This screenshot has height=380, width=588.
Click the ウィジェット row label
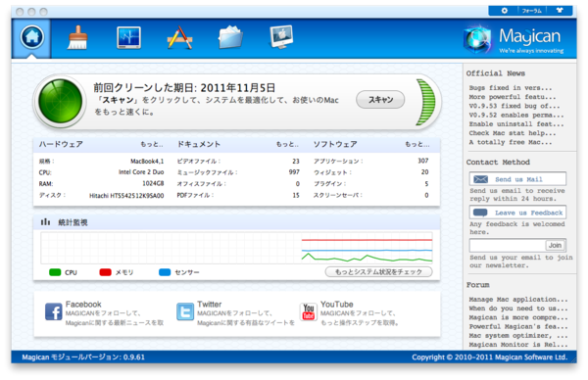[x=332, y=172]
